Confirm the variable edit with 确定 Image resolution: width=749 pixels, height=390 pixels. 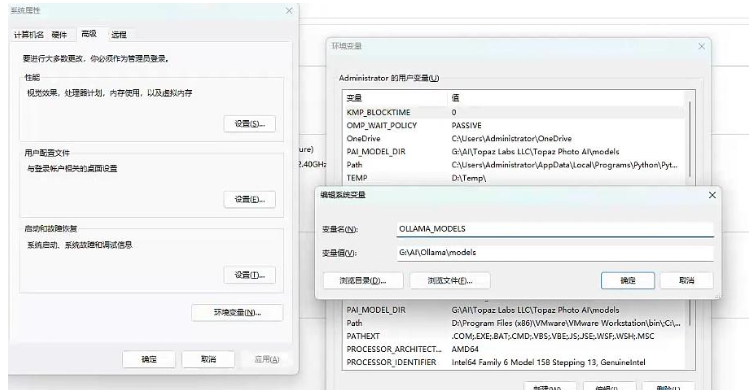[628, 281]
